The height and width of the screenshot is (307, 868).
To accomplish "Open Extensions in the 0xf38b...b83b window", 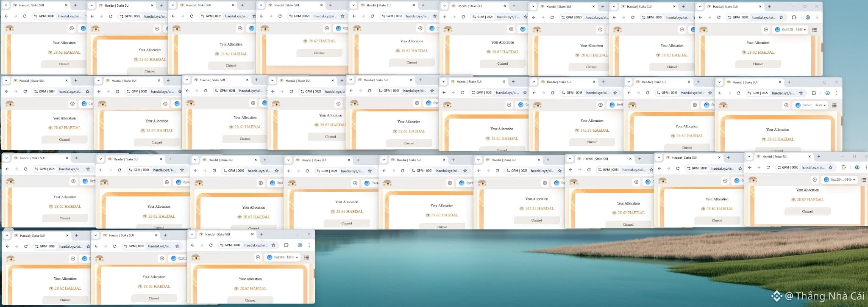I will click(286, 245).
